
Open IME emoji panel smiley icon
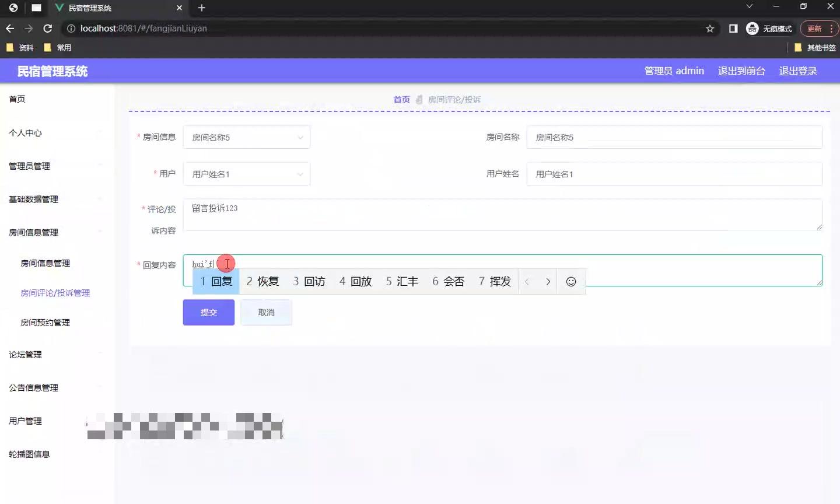click(571, 281)
